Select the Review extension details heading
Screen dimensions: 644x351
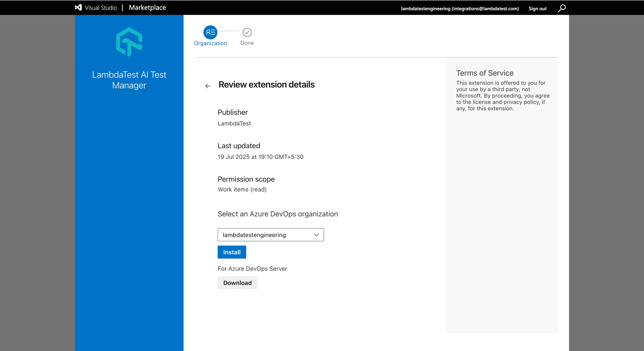point(266,85)
